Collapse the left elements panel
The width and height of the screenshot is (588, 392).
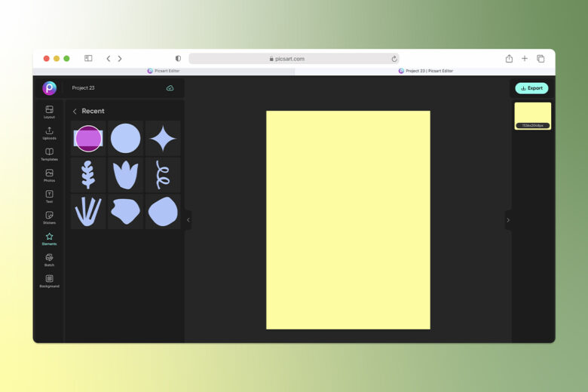pyautogui.click(x=188, y=220)
